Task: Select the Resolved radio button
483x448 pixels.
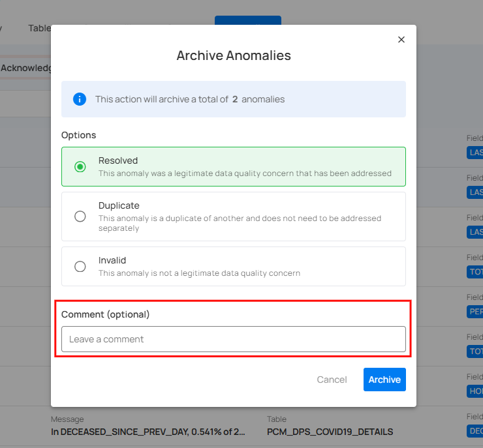Action: tap(80, 167)
